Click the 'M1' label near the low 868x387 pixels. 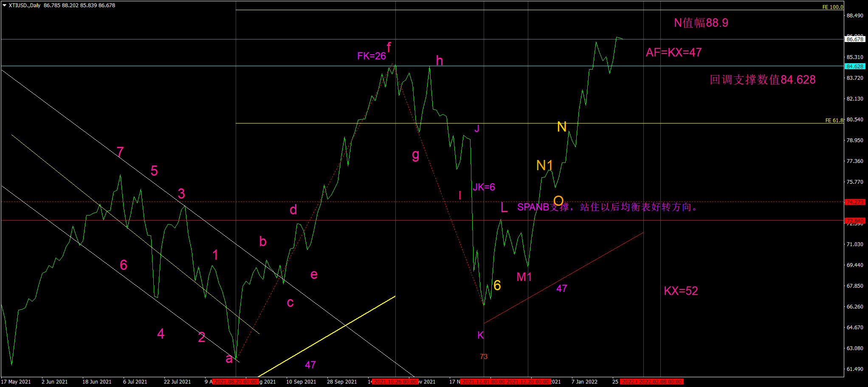pos(524,277)
